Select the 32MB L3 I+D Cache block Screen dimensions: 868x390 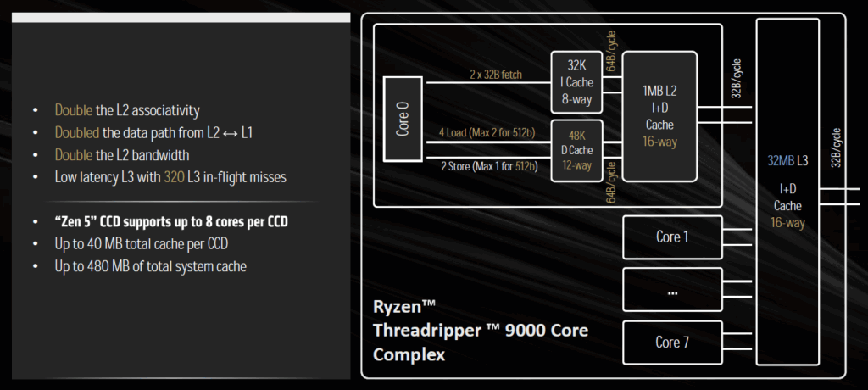pos(787,192)
